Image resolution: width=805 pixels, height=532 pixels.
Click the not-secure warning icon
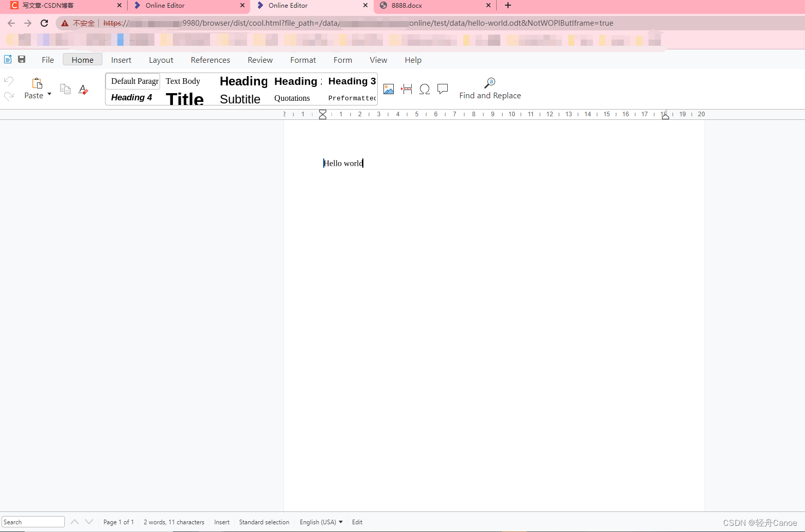pos(65,23)
